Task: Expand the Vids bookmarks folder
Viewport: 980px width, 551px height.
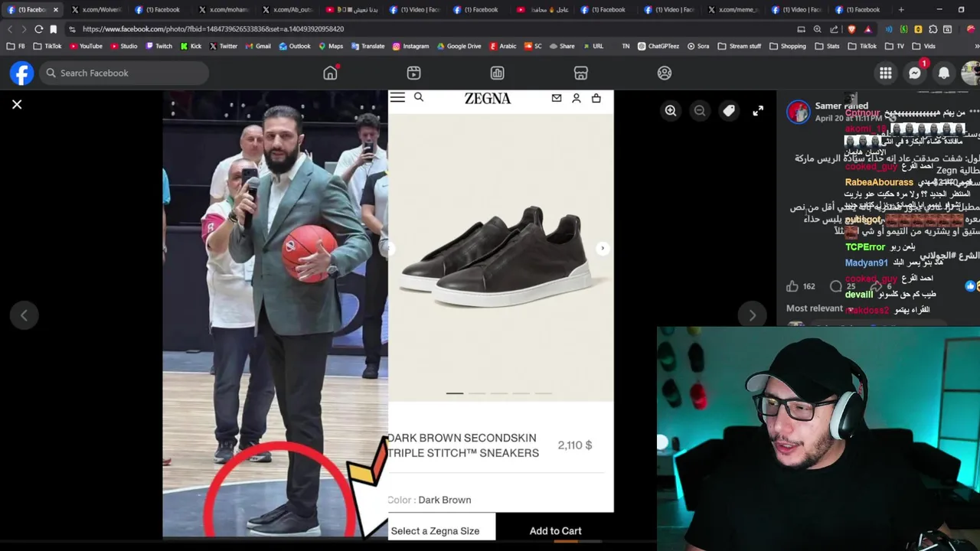Action: (924, 46)
